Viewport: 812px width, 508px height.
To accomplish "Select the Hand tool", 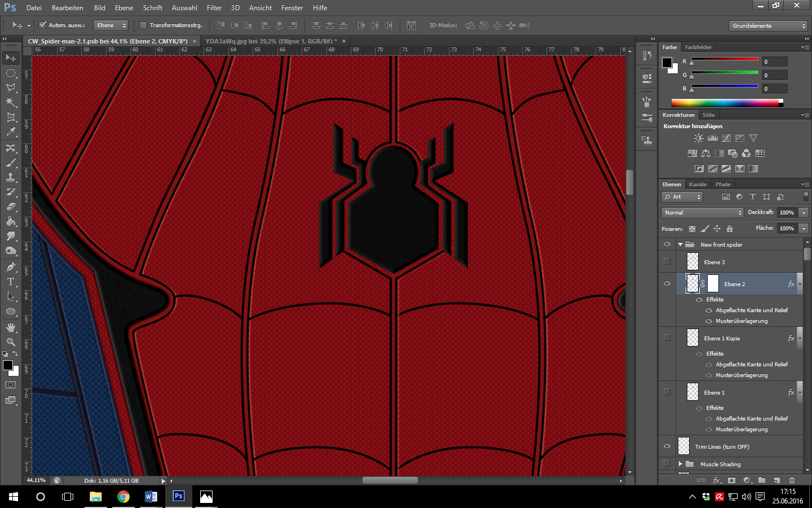I will coord(11,327).
